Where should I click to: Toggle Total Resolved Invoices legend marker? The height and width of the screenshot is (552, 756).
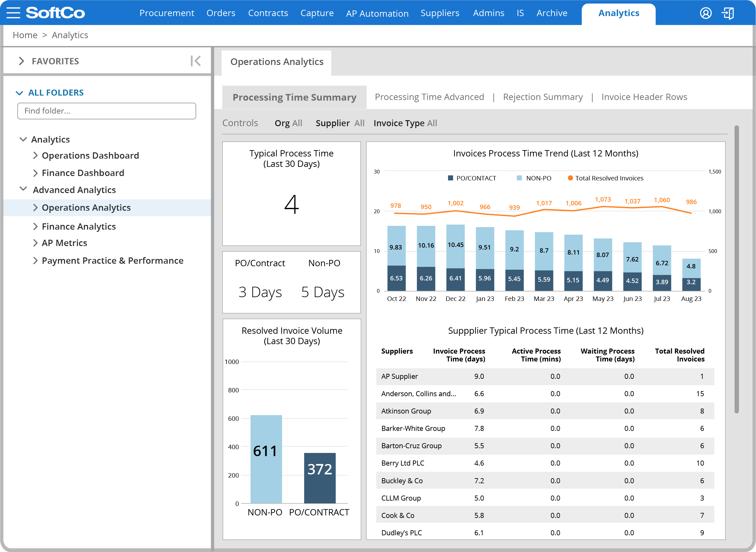pos(570,178)
